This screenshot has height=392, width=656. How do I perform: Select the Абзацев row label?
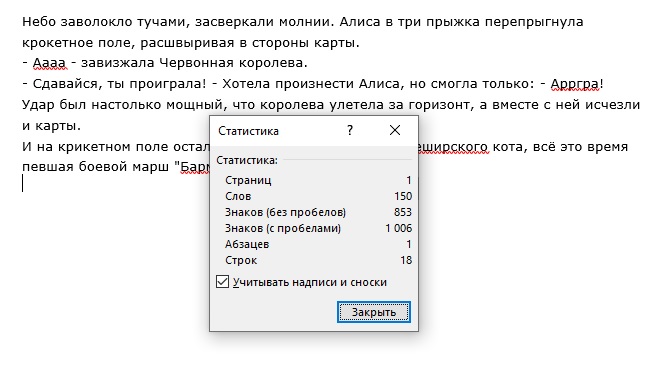click(x=247, y=244)
